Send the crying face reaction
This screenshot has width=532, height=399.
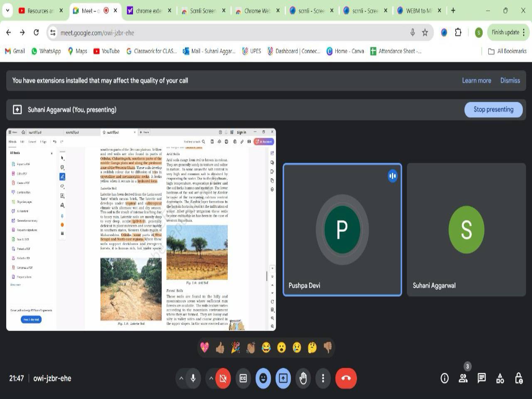pyautogui.click(x=297, y=347)
